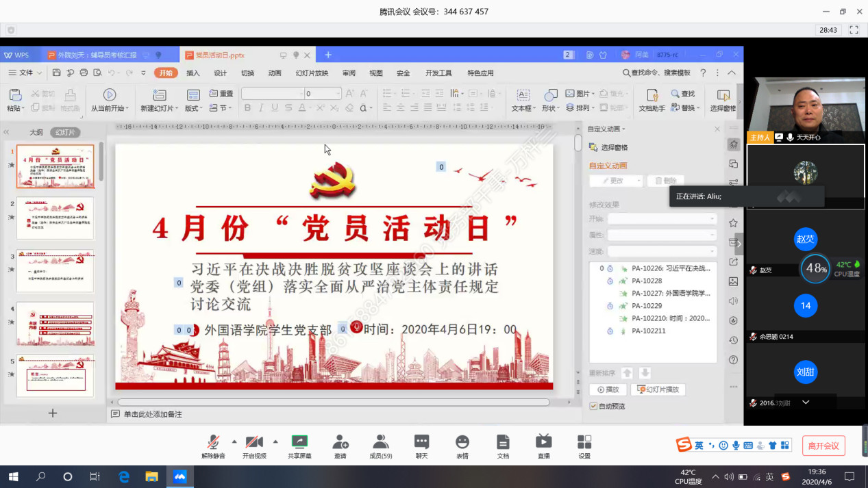
Task: Open the 动画 ribbon tab
Action: tap(275, 73)
